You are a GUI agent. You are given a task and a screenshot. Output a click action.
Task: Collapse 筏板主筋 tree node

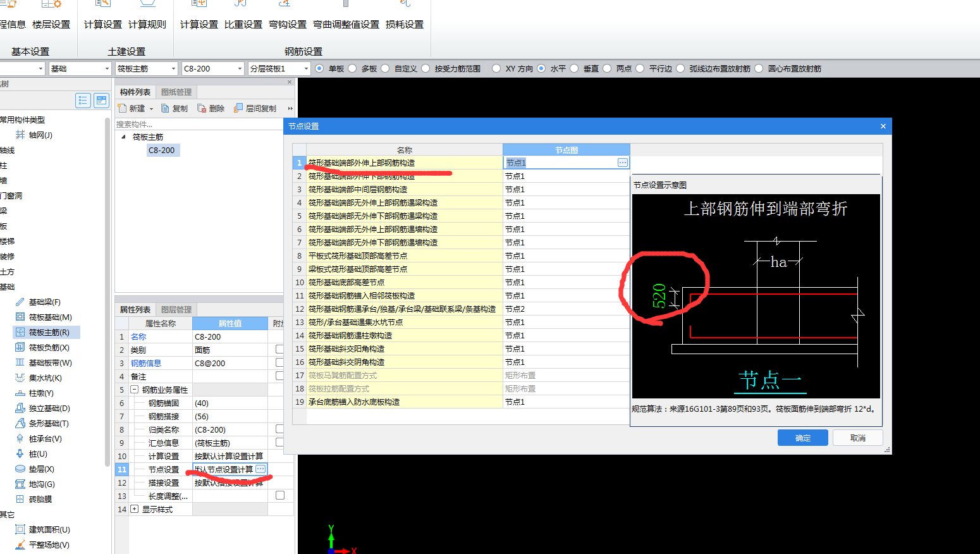[x=123, y=137]
